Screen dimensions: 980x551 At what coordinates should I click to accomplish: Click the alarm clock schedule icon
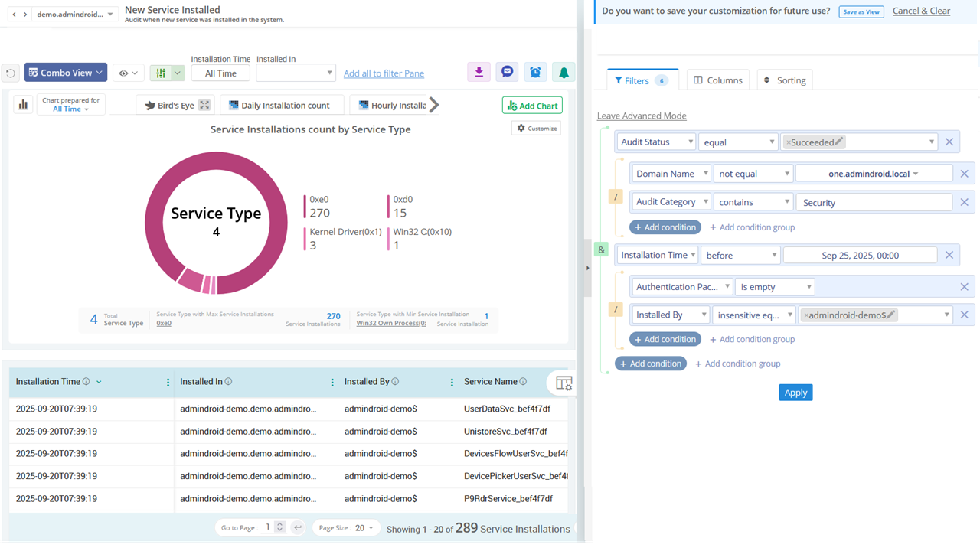[535, 72]
